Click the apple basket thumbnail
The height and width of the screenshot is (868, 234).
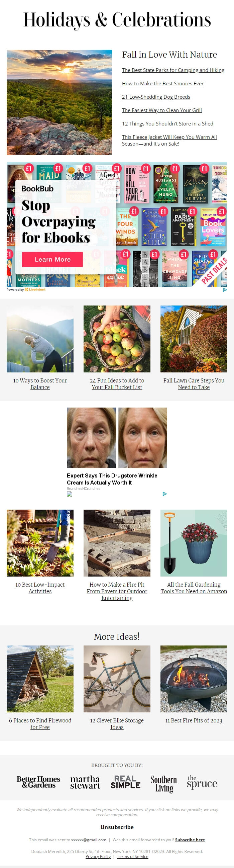click(117, 339)
